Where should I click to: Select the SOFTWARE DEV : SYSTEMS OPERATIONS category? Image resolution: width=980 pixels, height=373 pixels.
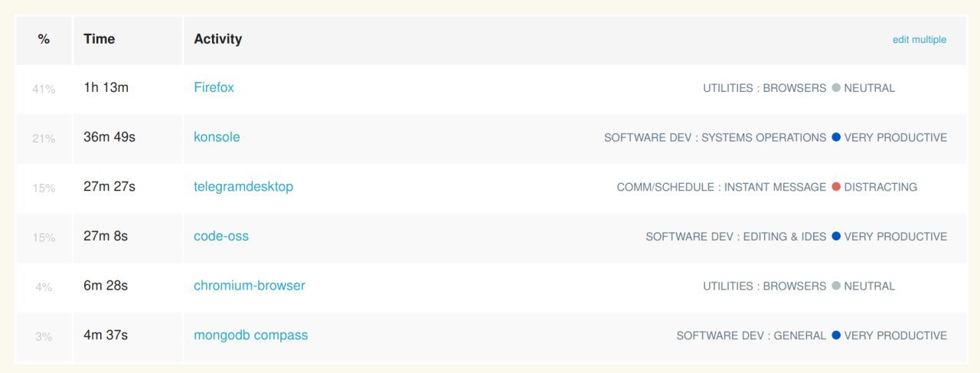click(x=715, y=138)
